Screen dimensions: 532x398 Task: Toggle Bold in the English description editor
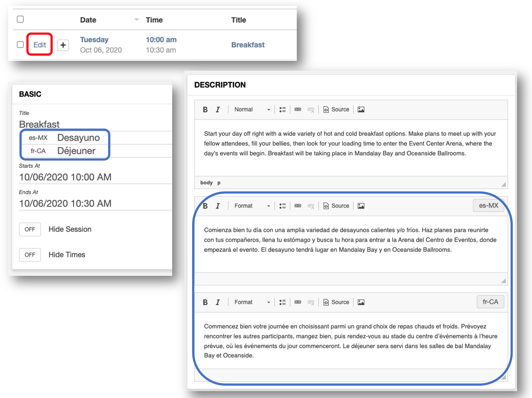coord(205,109)
